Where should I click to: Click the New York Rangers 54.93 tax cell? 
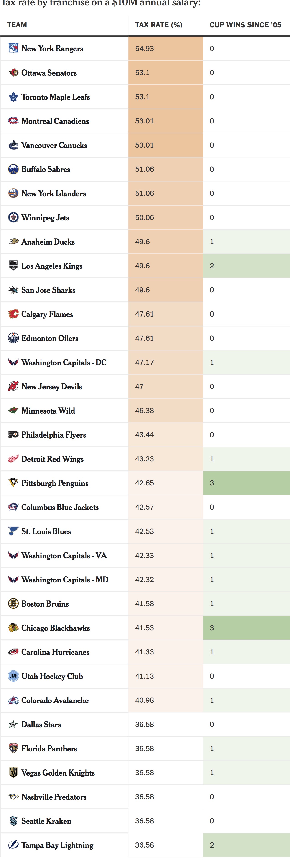pos(165,49)
